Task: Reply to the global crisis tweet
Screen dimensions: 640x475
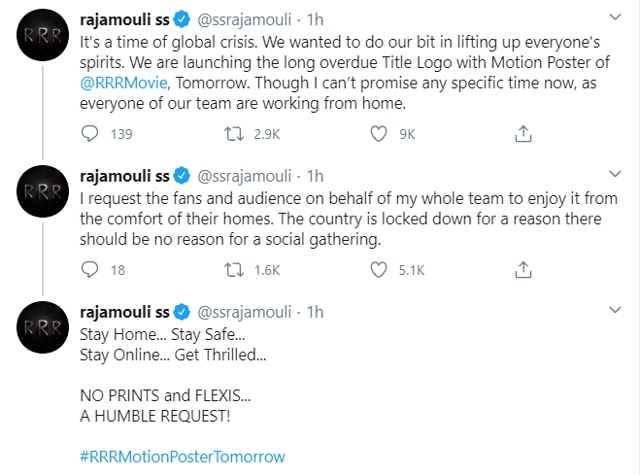Action: click(90, 133)
